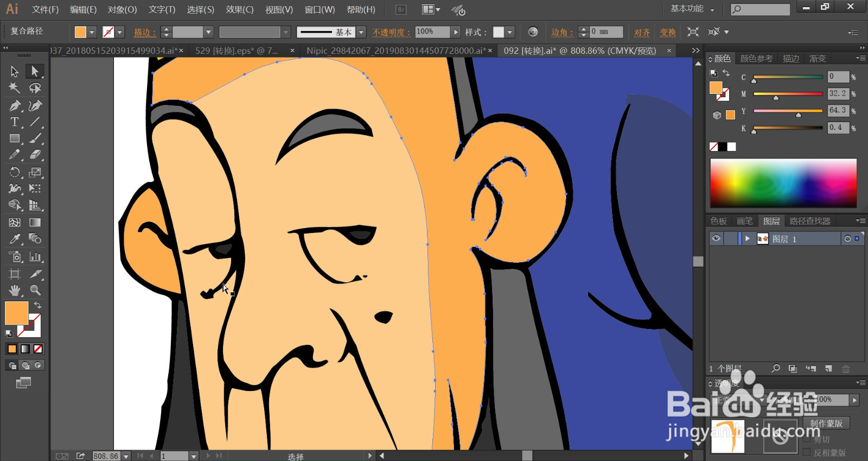
Task: Click 不透明度 link in control bar
Action: [391, 32]
